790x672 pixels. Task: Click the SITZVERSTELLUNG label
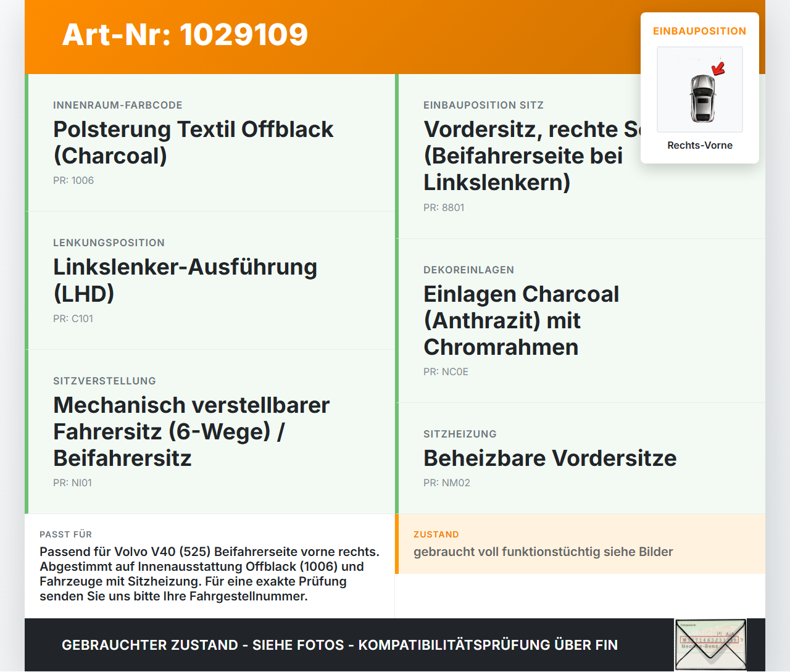tap(105, 381)
